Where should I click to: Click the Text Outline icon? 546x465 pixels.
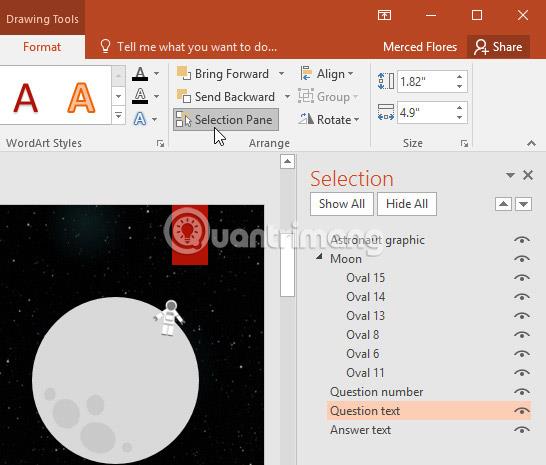tap(140, 96)
